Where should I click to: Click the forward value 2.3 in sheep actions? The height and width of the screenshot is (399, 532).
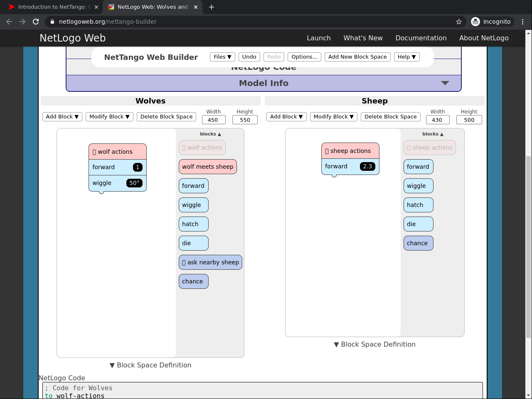[367, 166]
